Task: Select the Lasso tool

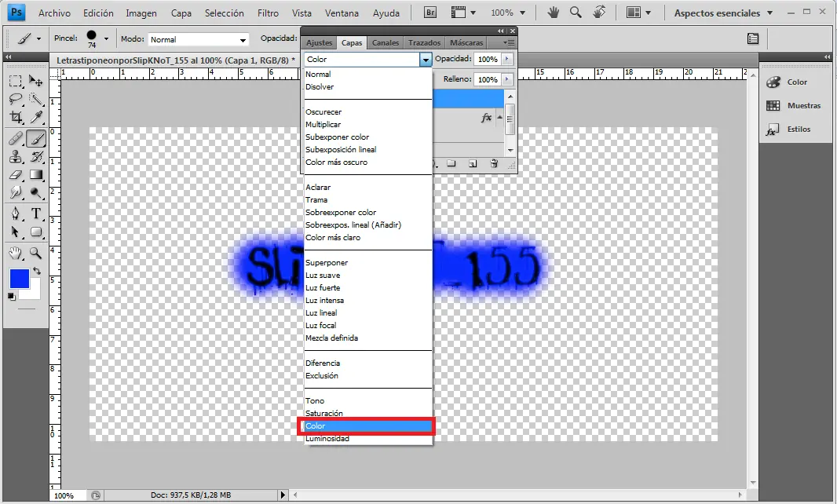Action: (16, 99)
